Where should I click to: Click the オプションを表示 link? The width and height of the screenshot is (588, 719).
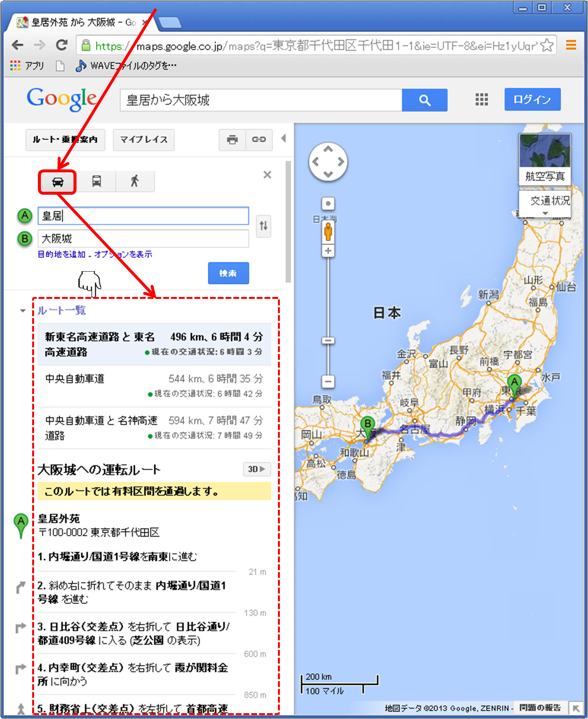coord(123,254)
